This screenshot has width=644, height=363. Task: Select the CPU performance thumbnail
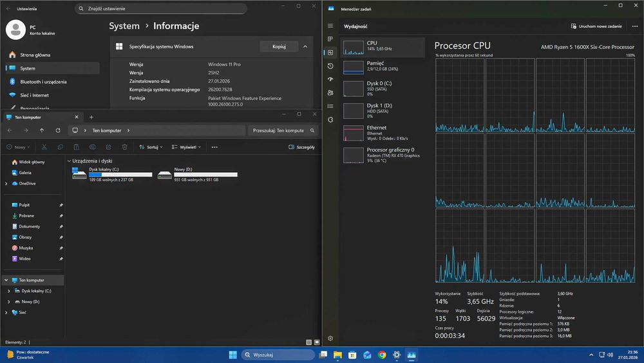[x=354, y=47]
